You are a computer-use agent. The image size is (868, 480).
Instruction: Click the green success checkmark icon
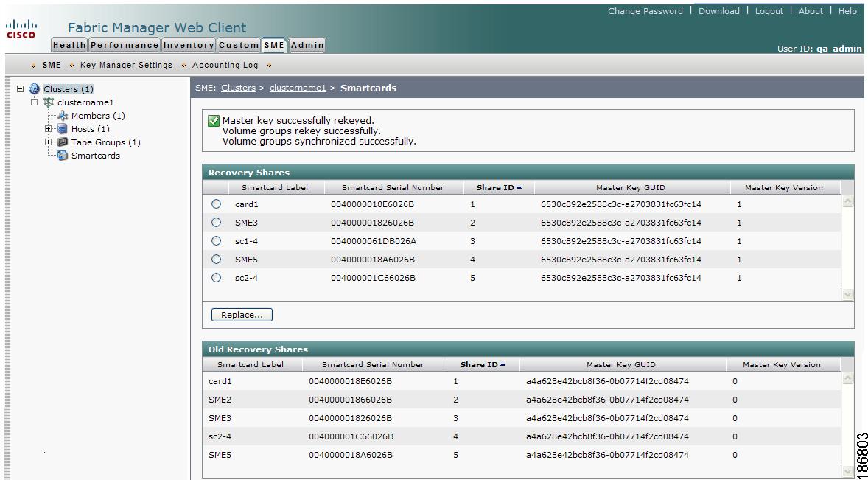coord(214,121)
